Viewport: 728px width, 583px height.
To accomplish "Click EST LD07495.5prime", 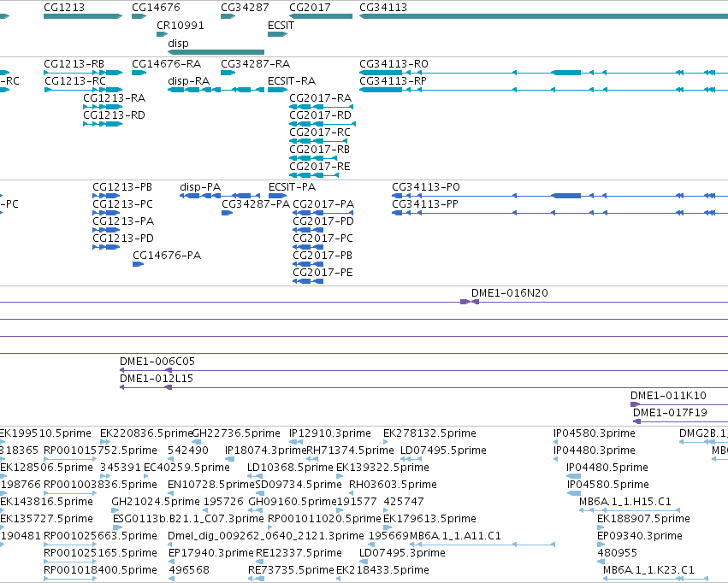I will click(411, 459).
